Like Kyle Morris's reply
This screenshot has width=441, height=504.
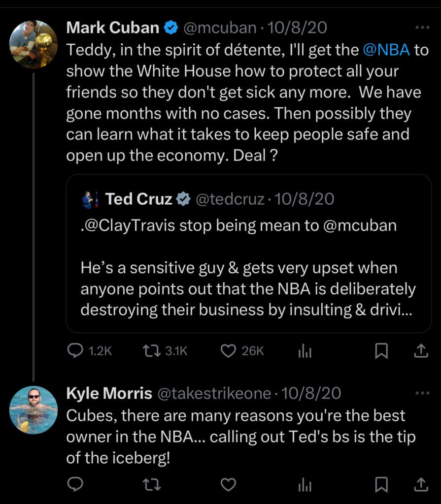[x=228, y=485]
